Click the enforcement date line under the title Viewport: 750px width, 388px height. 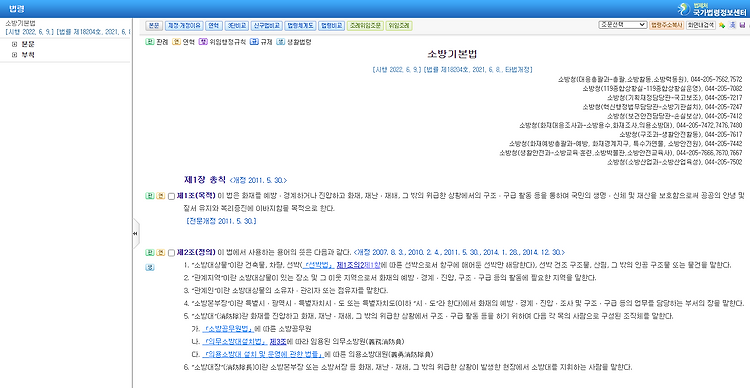[x=452, y=69]
